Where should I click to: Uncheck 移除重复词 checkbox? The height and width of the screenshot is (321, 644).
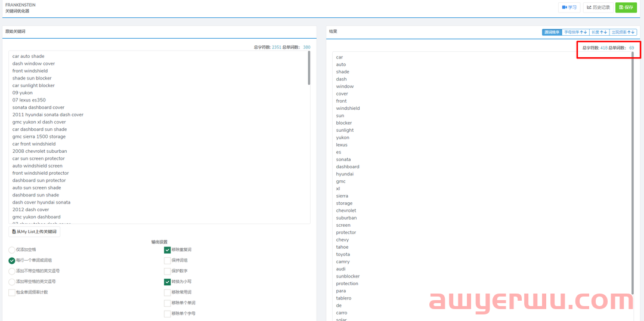(x=168, y=250)
